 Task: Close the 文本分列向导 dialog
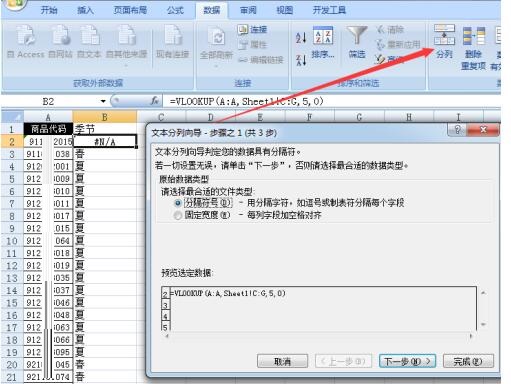pyautogui.click(x=483, y=129)
